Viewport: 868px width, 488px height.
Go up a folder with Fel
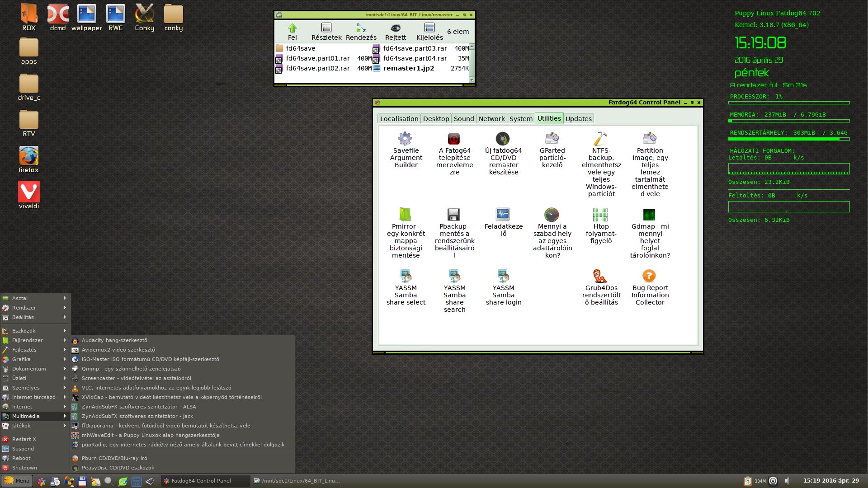click(292, 32)
